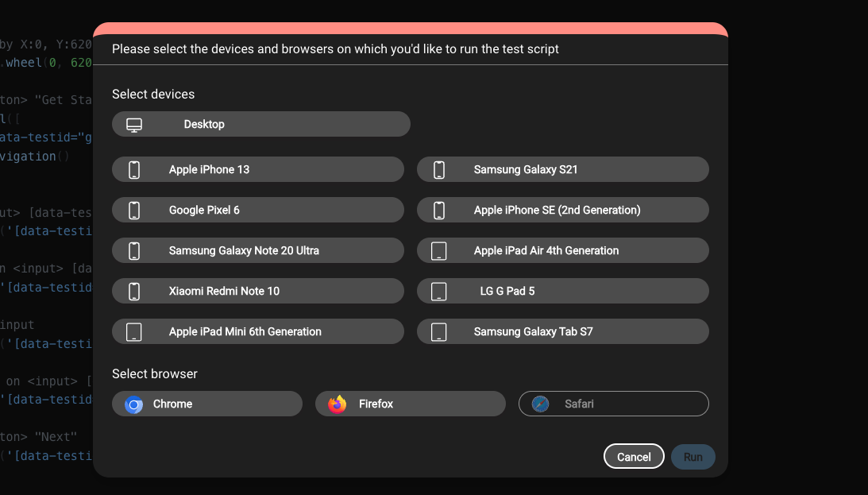This screenshot has width=868, height=495.
Task: Toggle Apple iPad Air 4th Generation device
Action: pyautogui.click(x=563, y=250)
